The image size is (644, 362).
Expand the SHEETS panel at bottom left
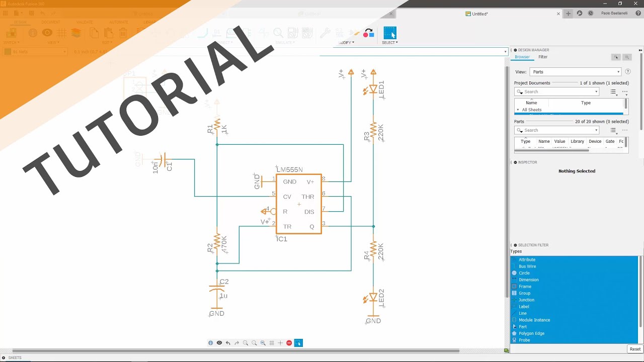(4, 357)
